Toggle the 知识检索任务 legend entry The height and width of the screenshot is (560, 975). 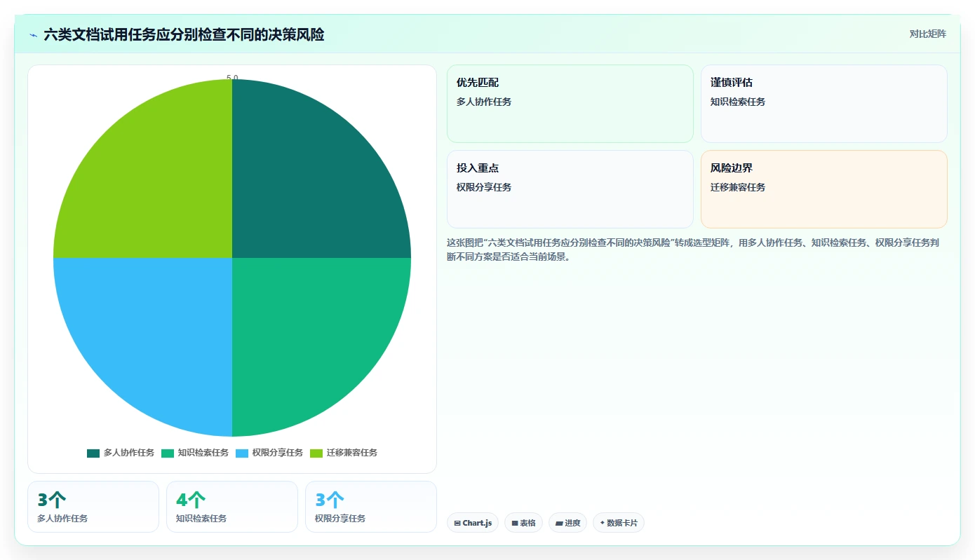pos(195,453)
